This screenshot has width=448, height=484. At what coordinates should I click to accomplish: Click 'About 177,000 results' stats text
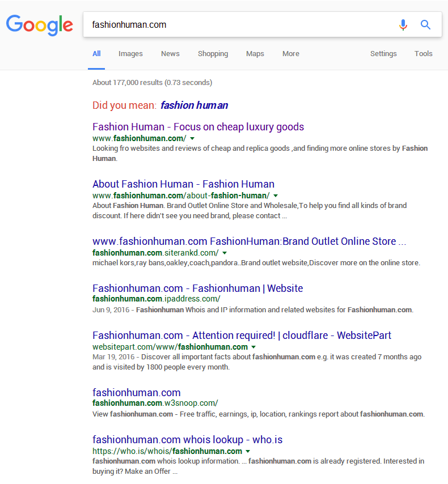coord(152,83)
